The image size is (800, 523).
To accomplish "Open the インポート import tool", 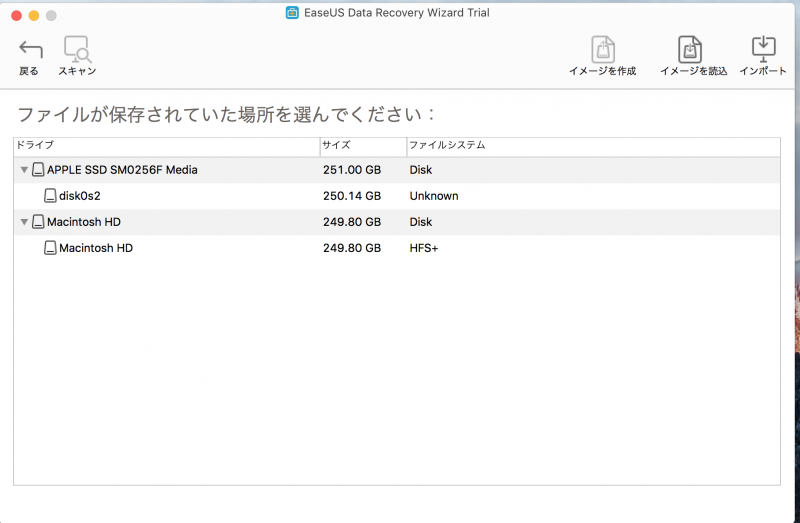I will click(763, 49).
